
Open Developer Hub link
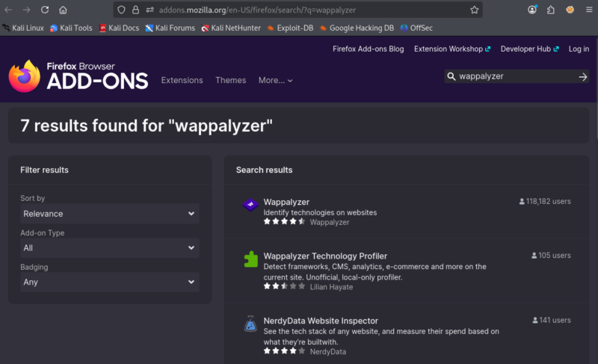(x=529, y=49)
